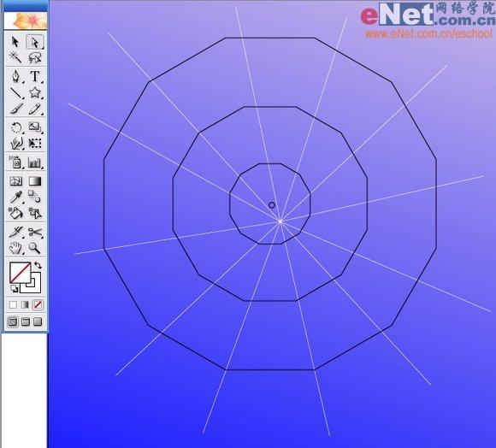496x448 pixels.
Task: Activate the Type tool
Action: point(35,76)
